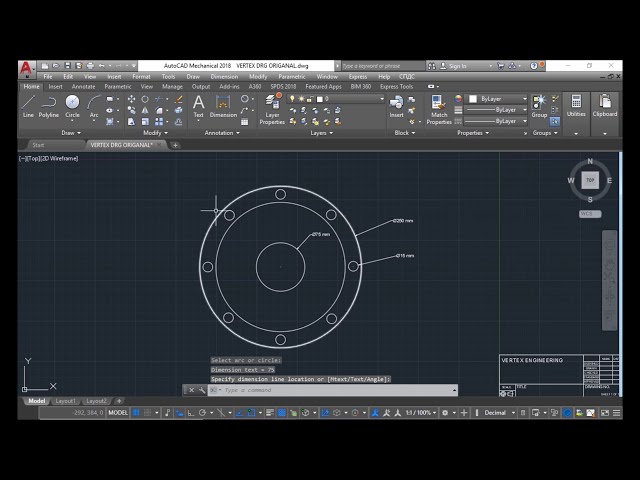Toggle MODEL space in status bar
This screenshot has height=480, width=640.
(118, 412)
